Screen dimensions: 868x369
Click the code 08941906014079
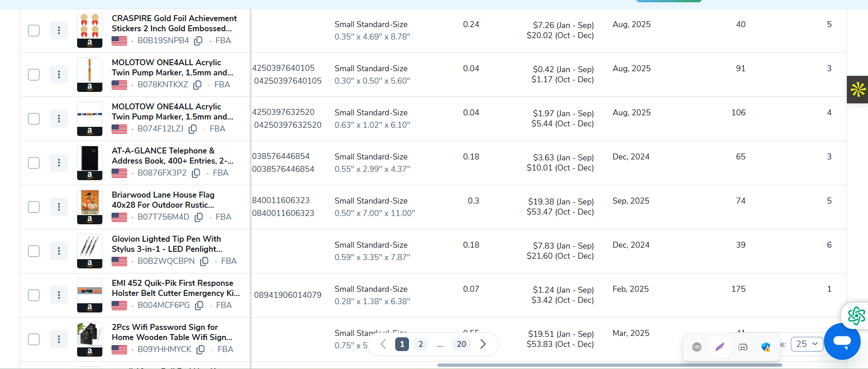(x=288, y=295)
